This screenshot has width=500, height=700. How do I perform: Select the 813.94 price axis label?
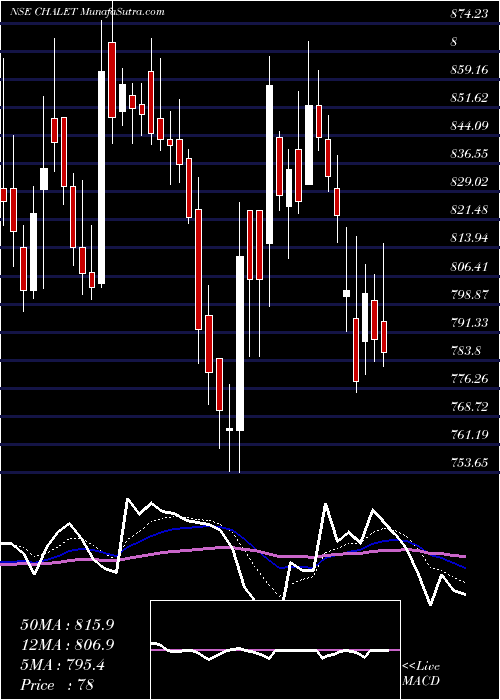pos(469,238)
